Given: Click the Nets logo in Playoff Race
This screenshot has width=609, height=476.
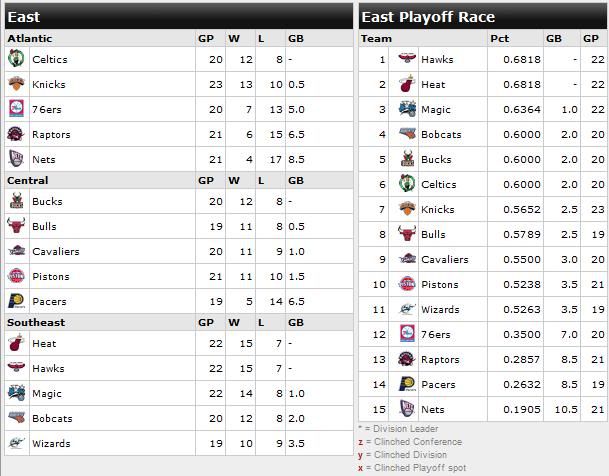Looking at the screenshot, I should pos(407,409).
